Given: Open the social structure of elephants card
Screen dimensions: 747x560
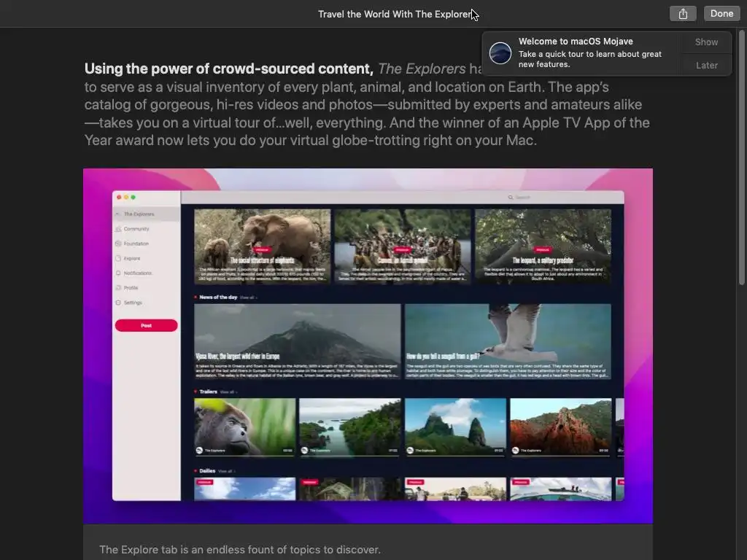Looking at the screenshot, I should pyautogui.click(x=262, y=246).
